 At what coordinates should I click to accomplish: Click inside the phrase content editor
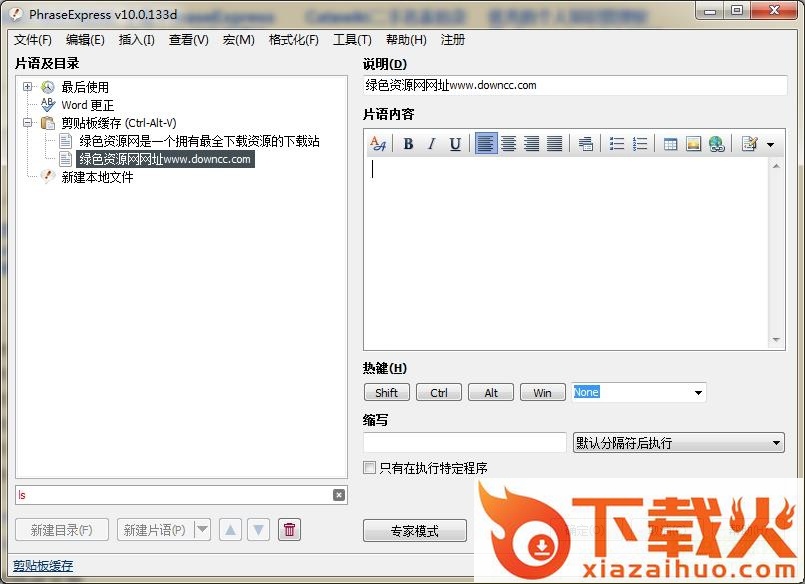(x=566, y=254)
